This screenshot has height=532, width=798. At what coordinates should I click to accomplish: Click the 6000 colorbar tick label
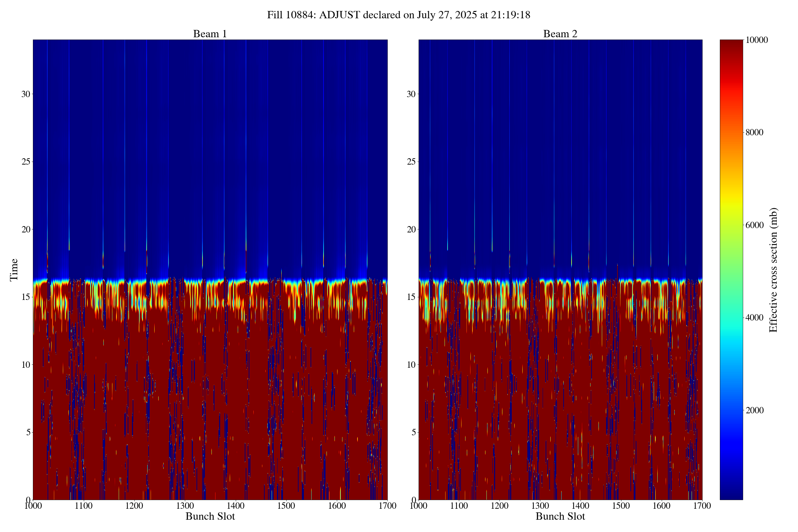[x=754, y=225]
